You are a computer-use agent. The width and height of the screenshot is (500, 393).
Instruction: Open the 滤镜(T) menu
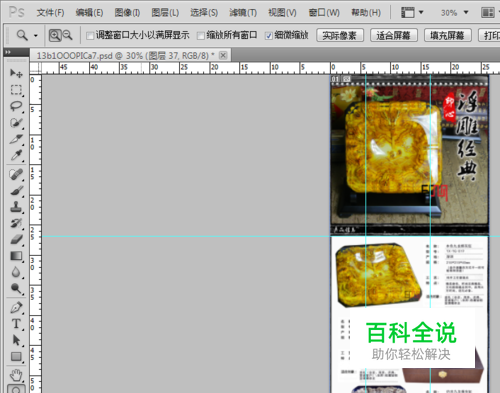click(243, 13)
